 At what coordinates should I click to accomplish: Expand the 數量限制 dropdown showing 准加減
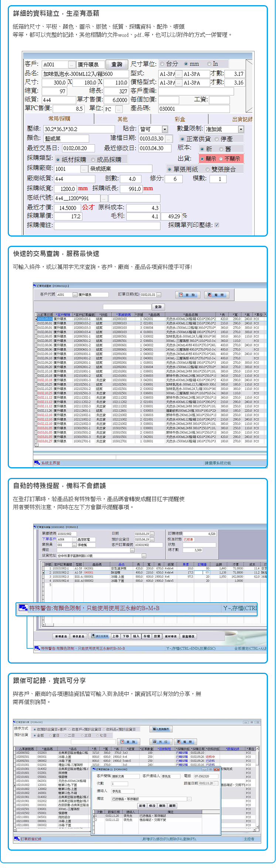click(241, 129)
